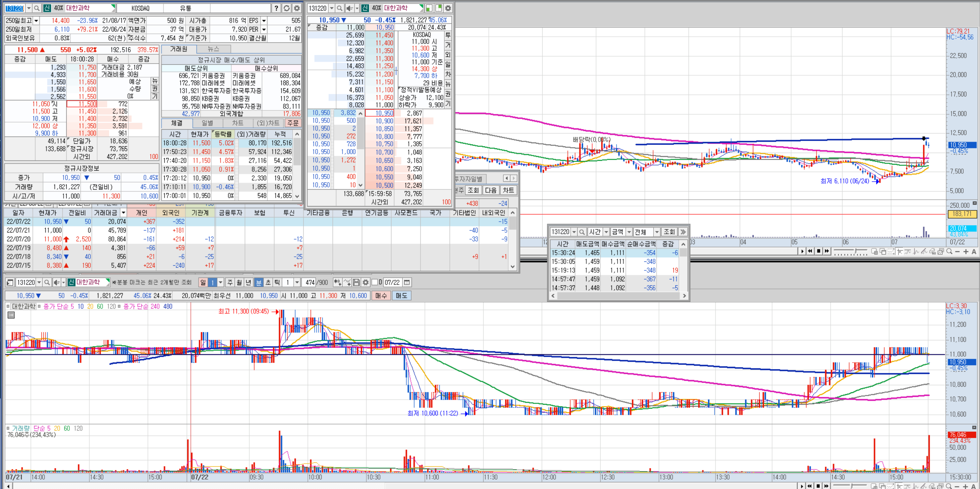This screenshot has height=489, width=980.
Task: Click 조회 button in floating window
Action: pos(669,232)
